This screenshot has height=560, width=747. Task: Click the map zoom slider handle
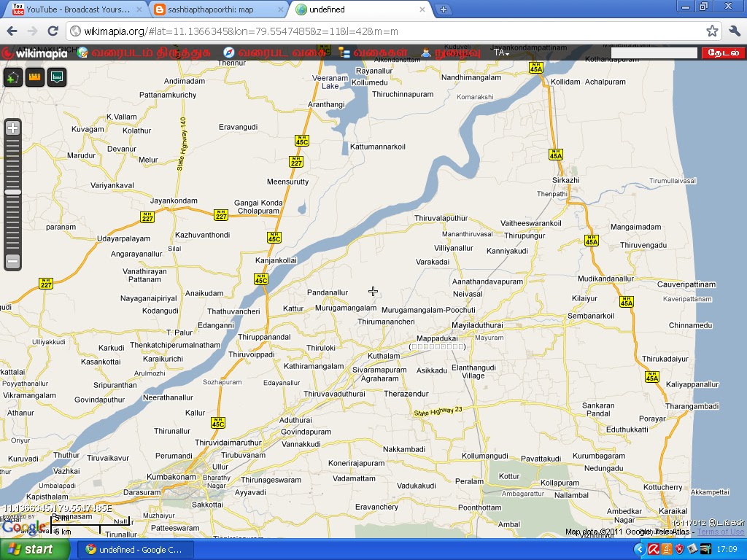pos(12,192)
